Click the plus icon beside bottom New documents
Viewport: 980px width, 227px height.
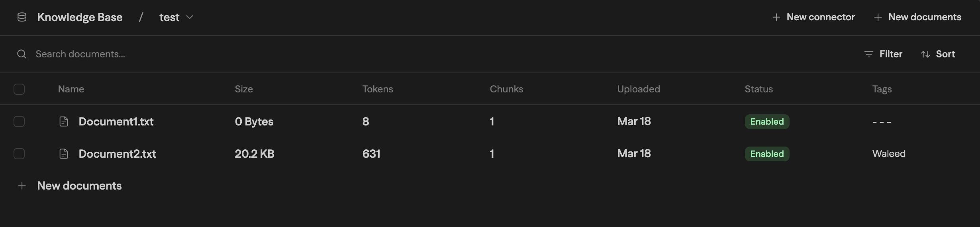click(x=22, y=186)
